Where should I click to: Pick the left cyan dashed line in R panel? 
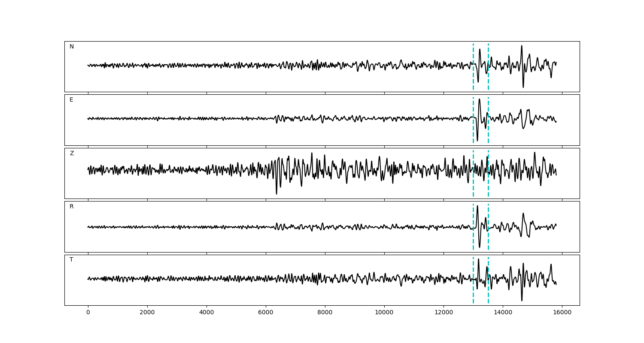point(473,238)
